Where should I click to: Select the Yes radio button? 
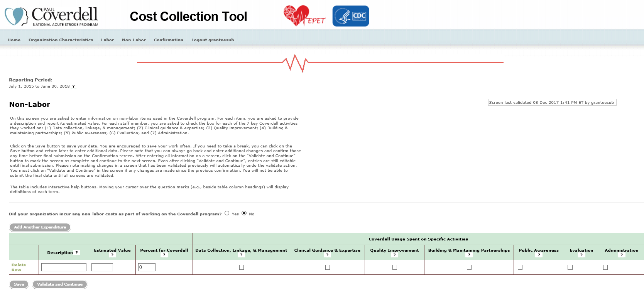(x=227, y=213)
